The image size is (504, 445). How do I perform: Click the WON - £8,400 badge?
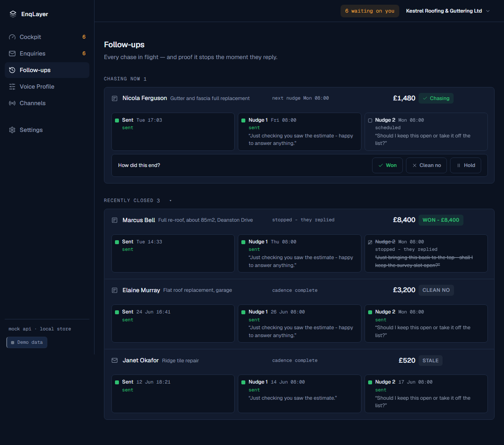(441, 220)
